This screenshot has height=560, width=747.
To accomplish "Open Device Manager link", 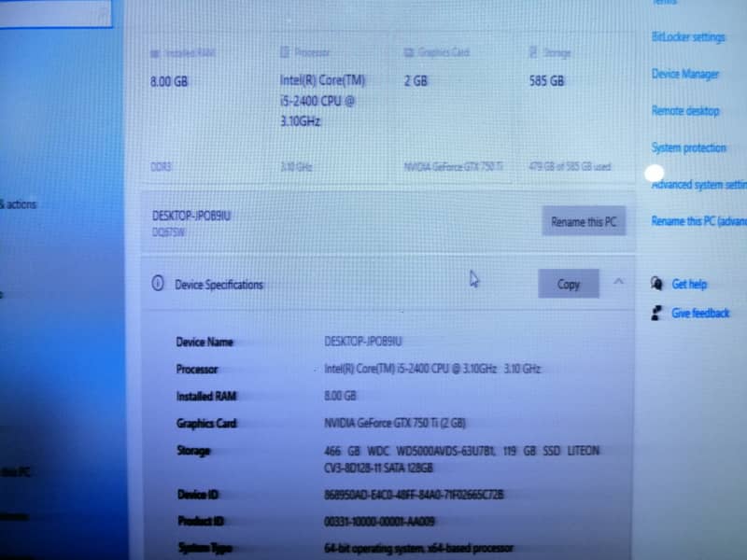I will [x=685, y=74].
